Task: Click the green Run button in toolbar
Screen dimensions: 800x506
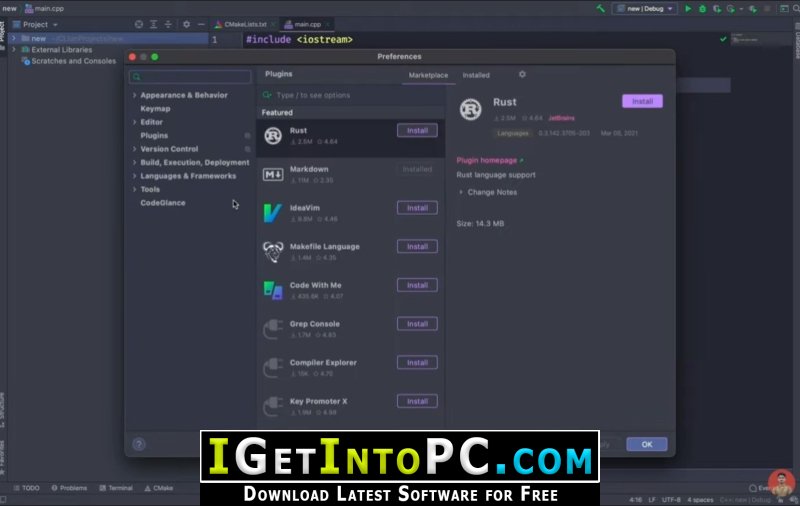Action: pyautogui.click(x=688, y=8)
